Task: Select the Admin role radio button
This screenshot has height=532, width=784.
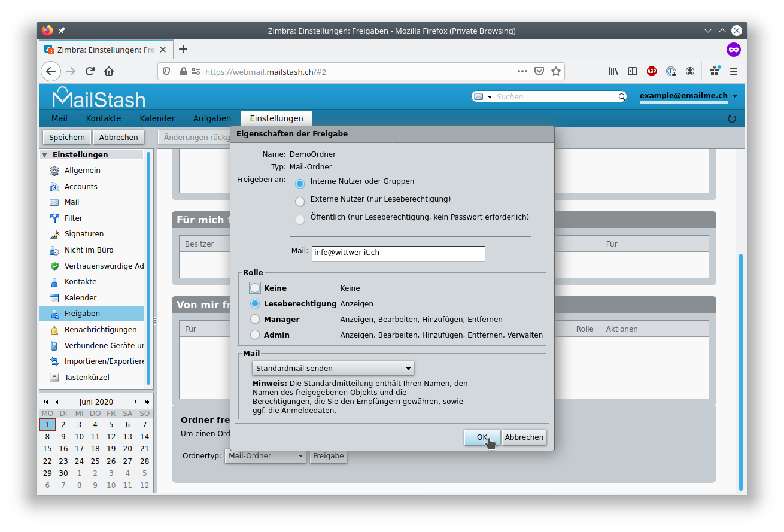Action: pyautogui.click(x=255, y=335)
